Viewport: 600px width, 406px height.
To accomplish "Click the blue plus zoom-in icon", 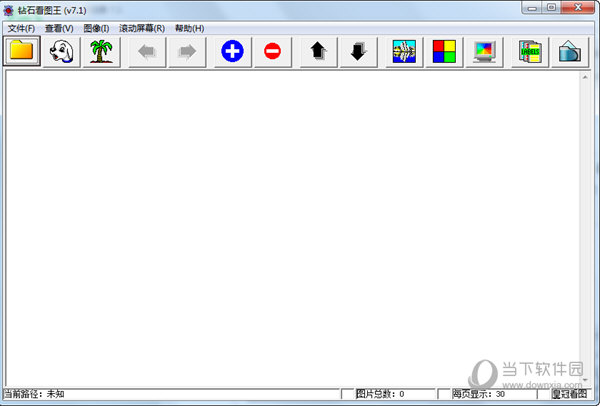I will tap(232, 51).
